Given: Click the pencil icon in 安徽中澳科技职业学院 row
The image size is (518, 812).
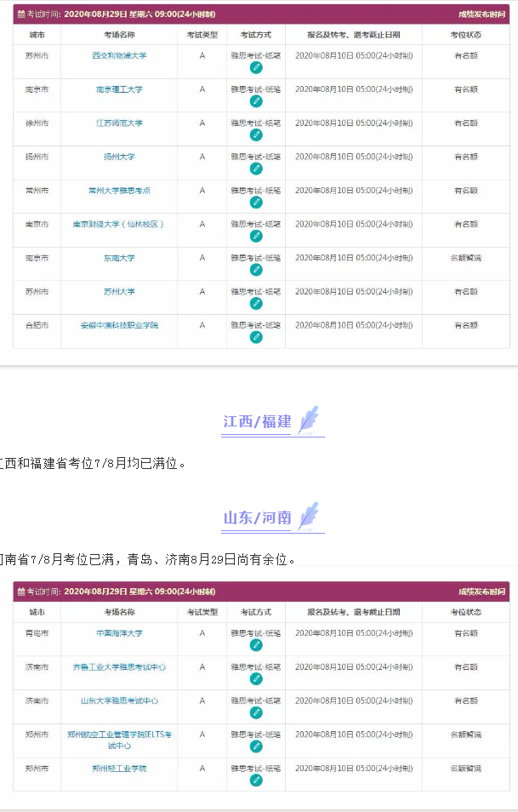Looking at the screenshot, I should click(256, 337).
